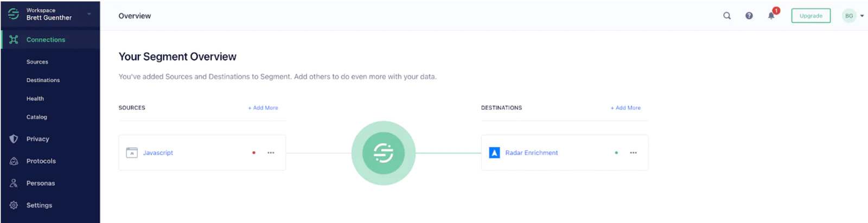Open help via question mark icon

[749, 16]
